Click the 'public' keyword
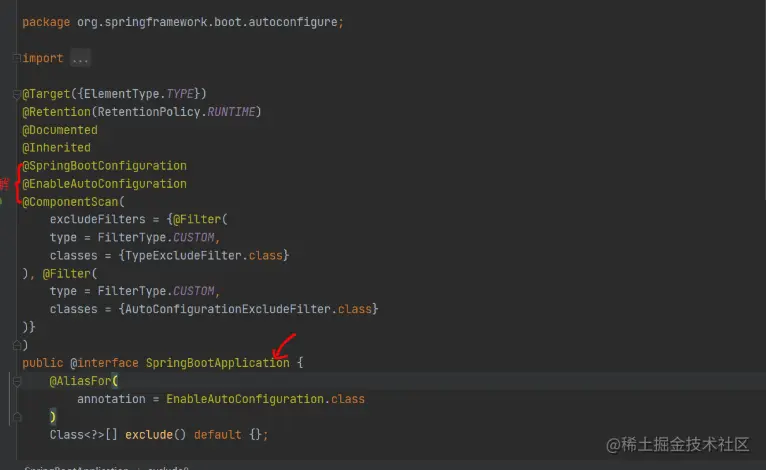 coord(43,363)
